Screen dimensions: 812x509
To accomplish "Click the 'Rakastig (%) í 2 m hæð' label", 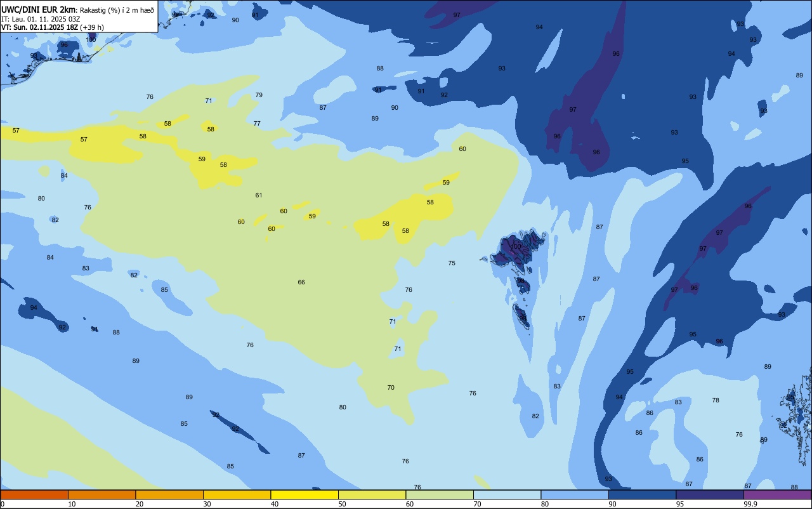I will point(117,10).
